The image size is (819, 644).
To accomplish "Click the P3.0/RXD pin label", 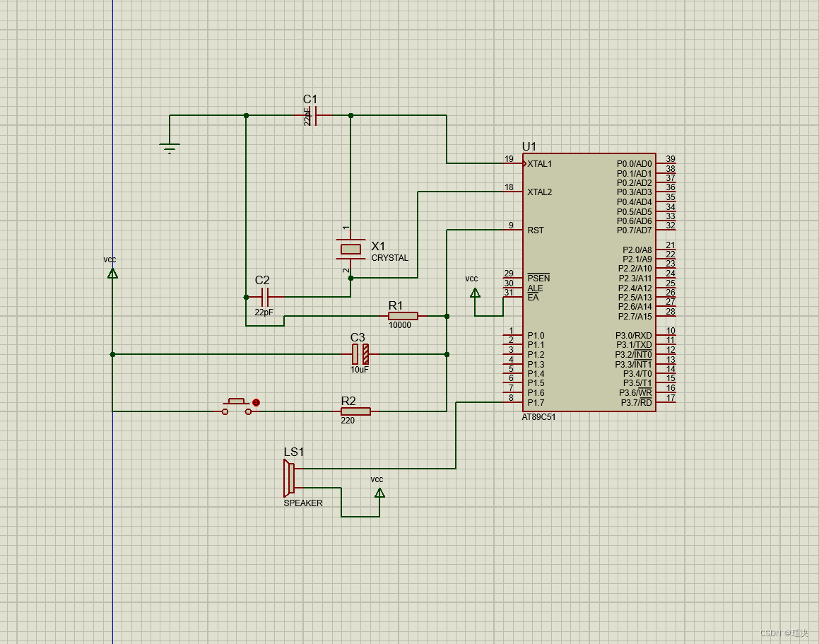I will [x=634, y=336].
